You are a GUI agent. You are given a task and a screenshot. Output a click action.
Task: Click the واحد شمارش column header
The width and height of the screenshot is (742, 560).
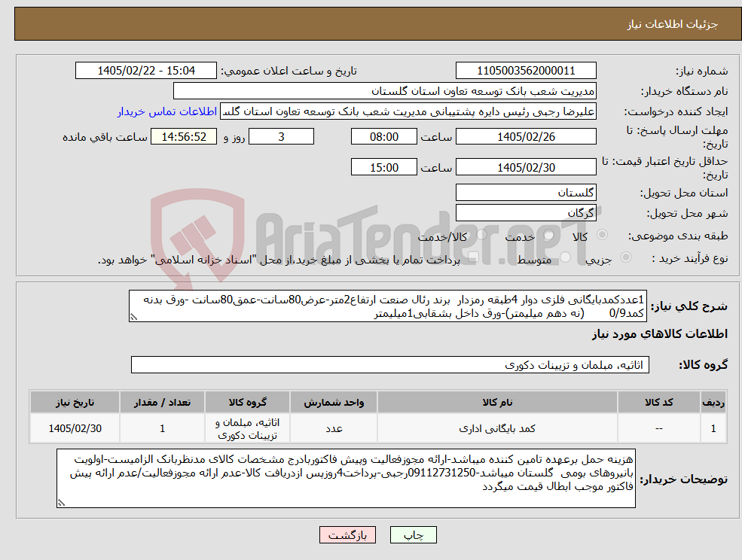[334, 403]
